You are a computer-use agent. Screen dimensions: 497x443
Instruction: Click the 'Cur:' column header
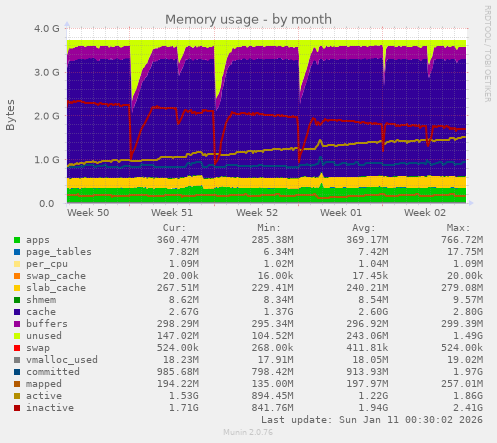pos(174,228)
